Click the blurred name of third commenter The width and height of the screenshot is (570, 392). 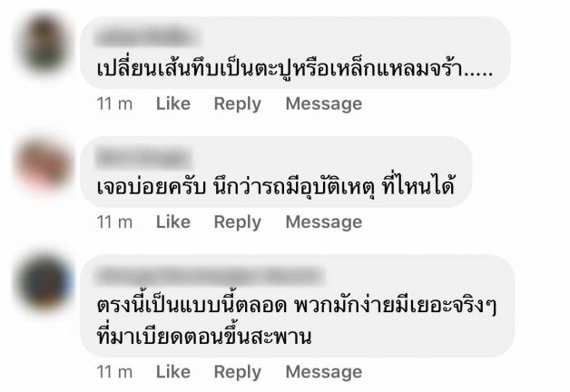209,276
